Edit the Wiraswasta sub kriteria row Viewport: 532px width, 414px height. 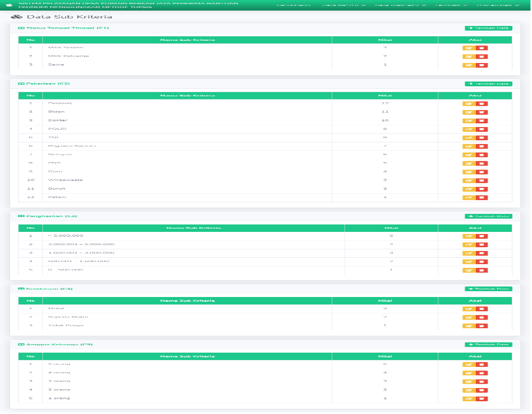[x=469, y=181]
